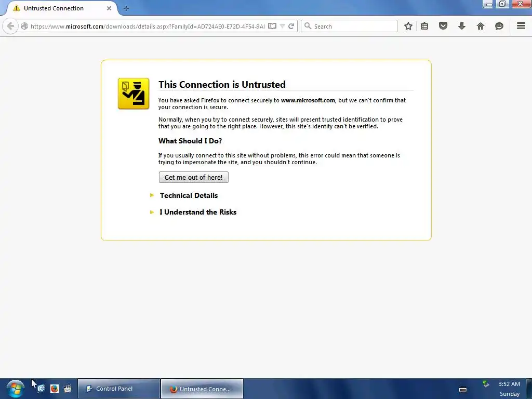Restore down the Firefox window
532x399 pixels.
502,4
